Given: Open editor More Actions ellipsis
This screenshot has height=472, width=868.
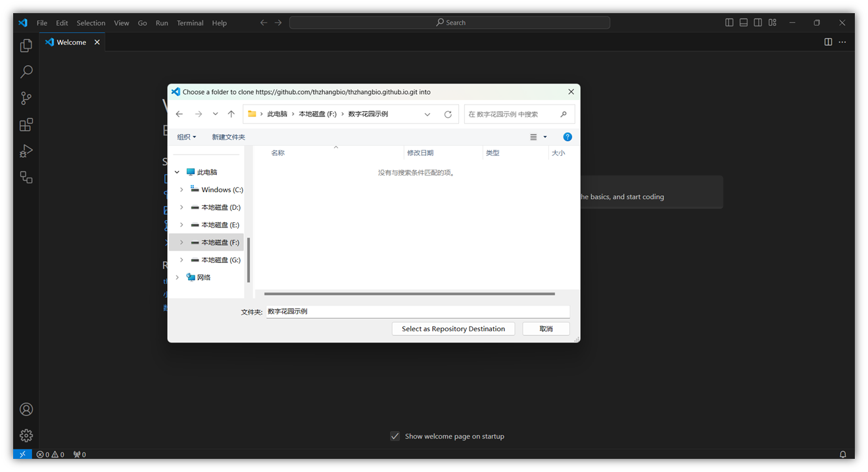Looking at the screenshot, I should (842, 42).
